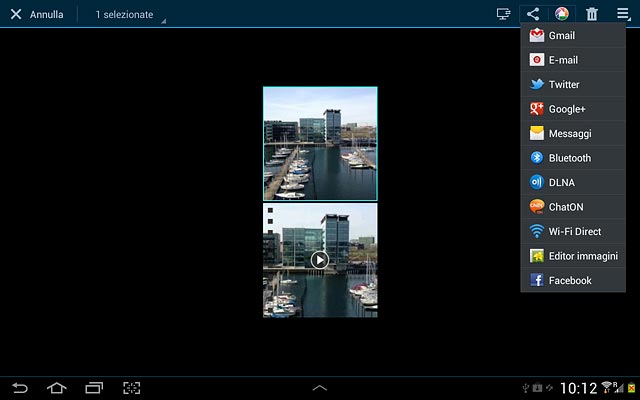
Task: Tap the selected marina photo thumbnail
Action: tap(320, 143)
